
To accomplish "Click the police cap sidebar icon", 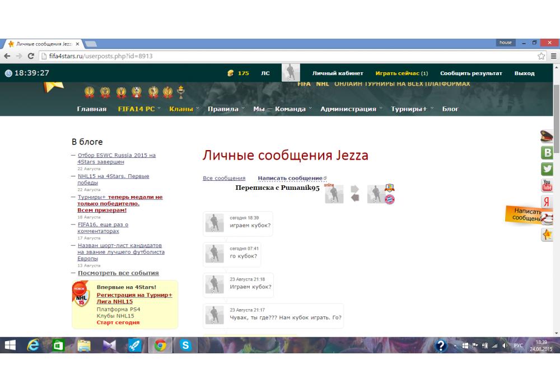I will pyautogui.click(x=547, y=136).
